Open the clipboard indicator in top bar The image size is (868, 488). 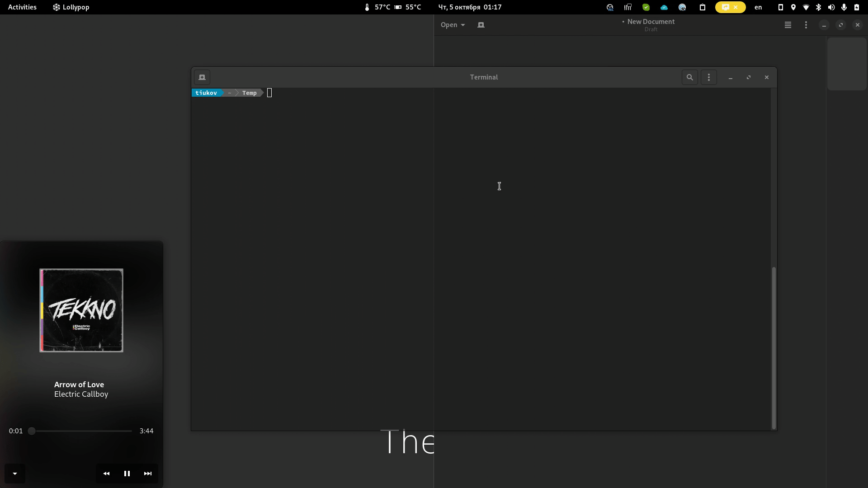[x=702, y=7]
